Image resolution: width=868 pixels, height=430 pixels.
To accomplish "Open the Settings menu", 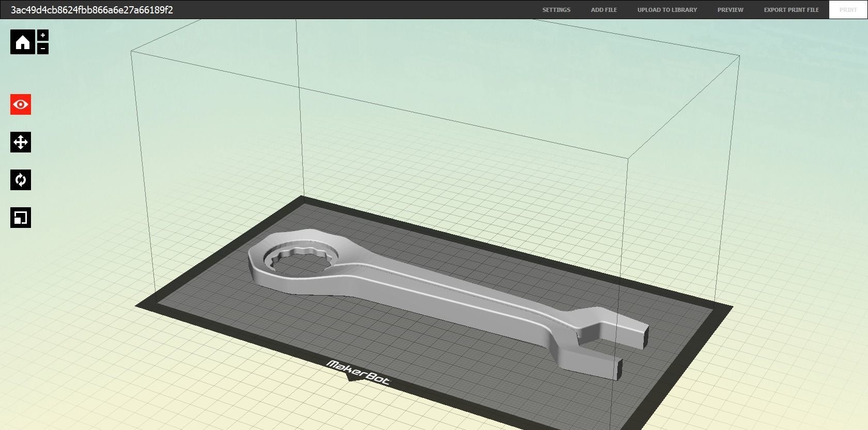I will tap(556, 10).
